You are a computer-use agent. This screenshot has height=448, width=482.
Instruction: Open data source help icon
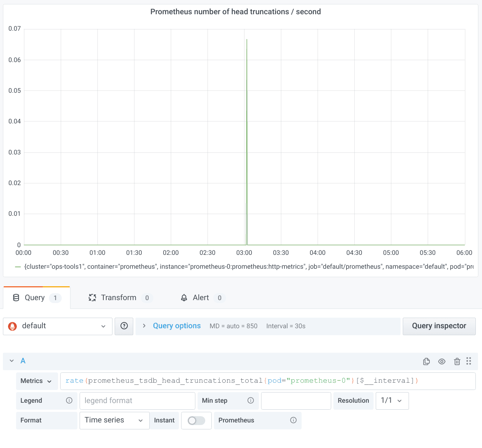click(124, 326)
